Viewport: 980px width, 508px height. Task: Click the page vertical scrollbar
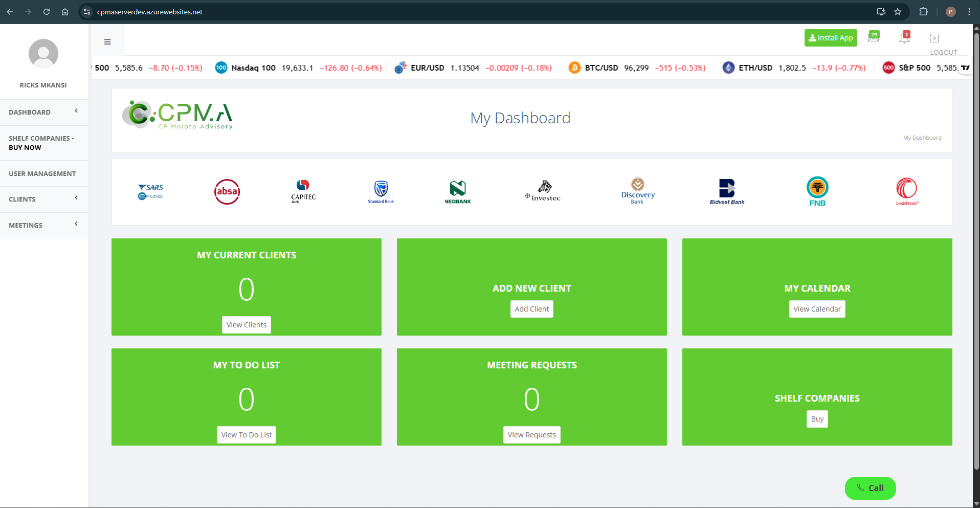point(976,256)
